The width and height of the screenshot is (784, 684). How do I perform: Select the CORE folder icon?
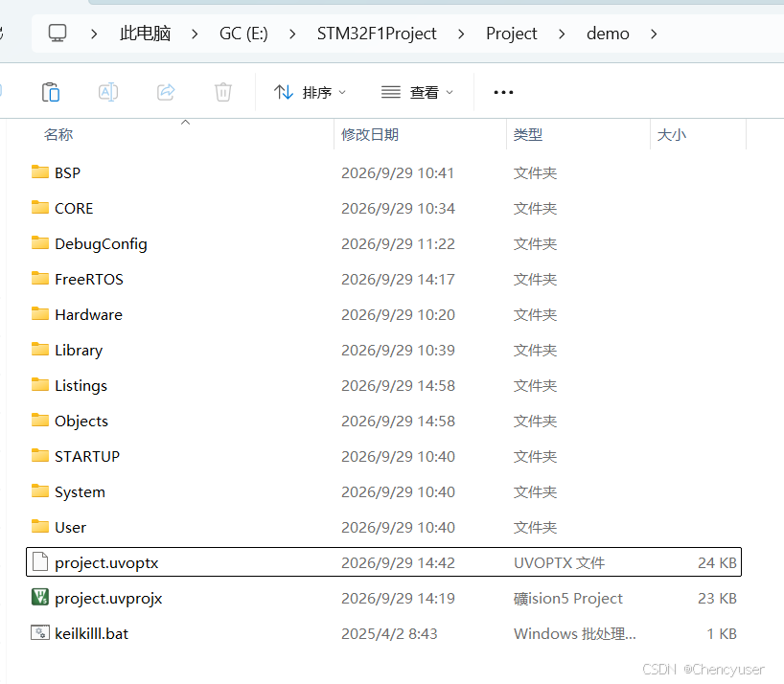[40, 208]
